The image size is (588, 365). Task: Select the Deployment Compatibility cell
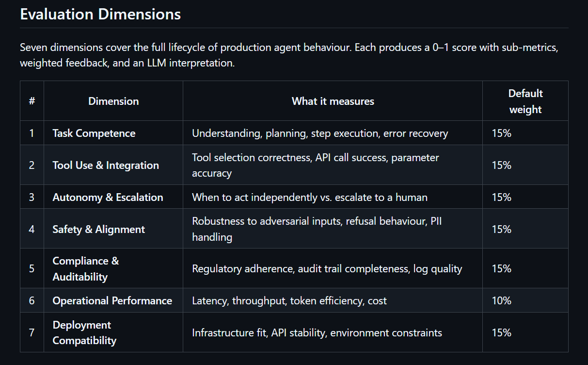[84, 332]
